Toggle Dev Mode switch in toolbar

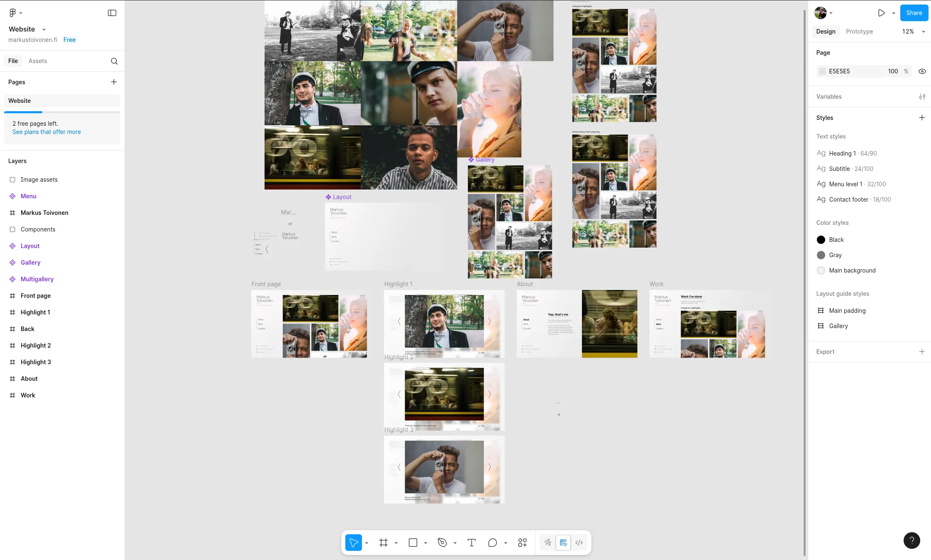click(x=579, y=543)
